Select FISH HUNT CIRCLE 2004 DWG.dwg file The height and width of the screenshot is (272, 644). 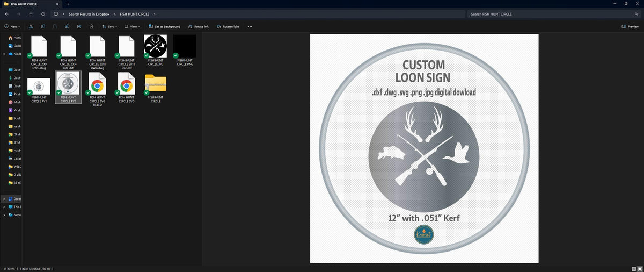[x=40, y=53]
